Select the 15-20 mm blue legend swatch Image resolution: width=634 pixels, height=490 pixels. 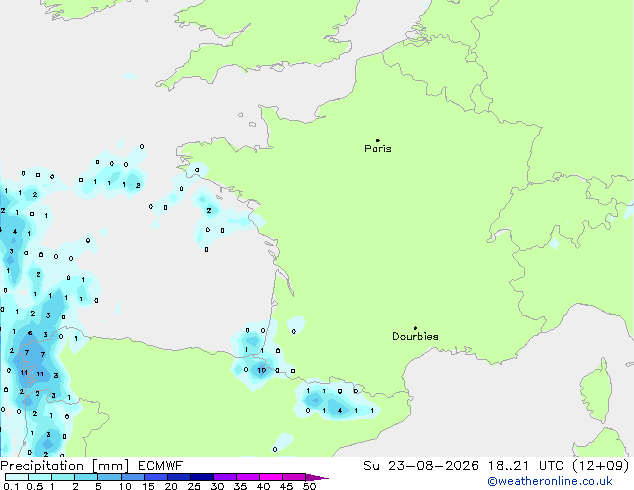pyautogui.click(x=155, y=477)
